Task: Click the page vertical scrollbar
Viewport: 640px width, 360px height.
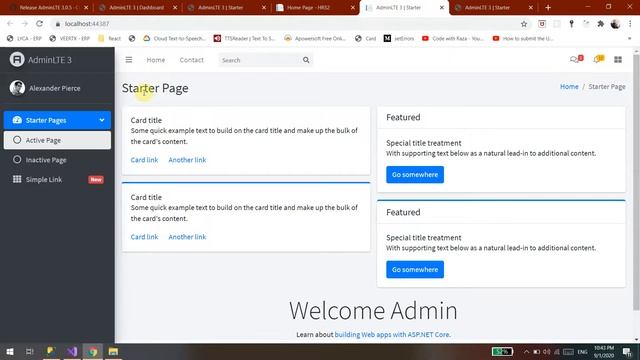Action: [636, 182]
